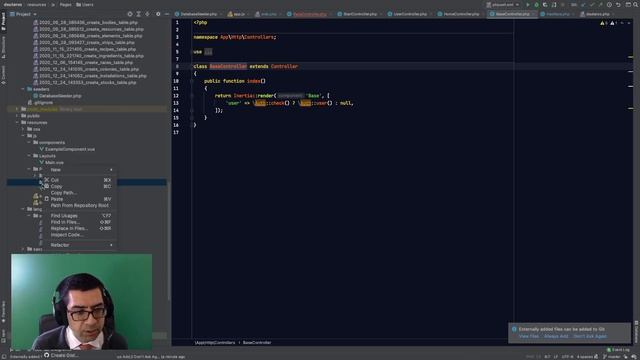This screenshot has width=640, height=360.
Task: Click the Run with Coverage icon
Action: pyautogui.click(x=545, y=4)
